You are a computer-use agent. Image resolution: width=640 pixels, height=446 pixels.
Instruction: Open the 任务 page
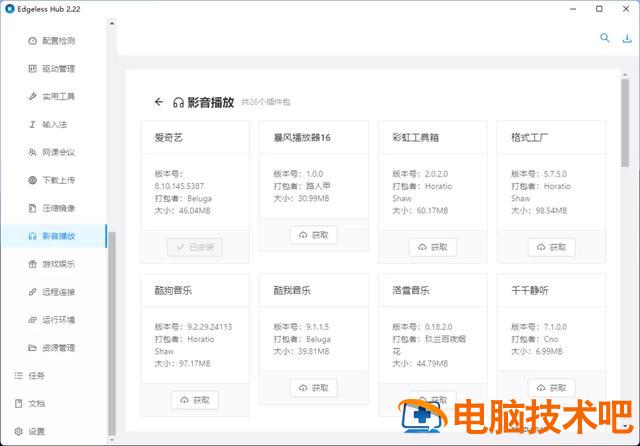[53, 375]
